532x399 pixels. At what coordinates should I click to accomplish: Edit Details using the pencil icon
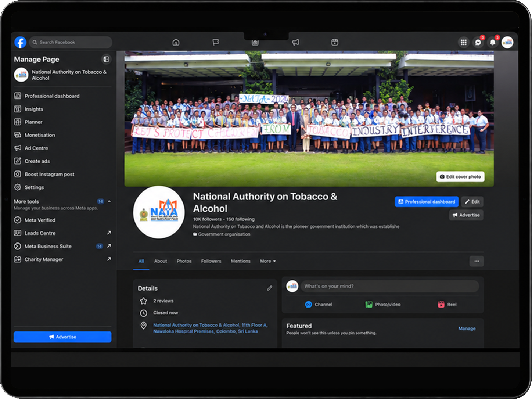pos(270,288)
